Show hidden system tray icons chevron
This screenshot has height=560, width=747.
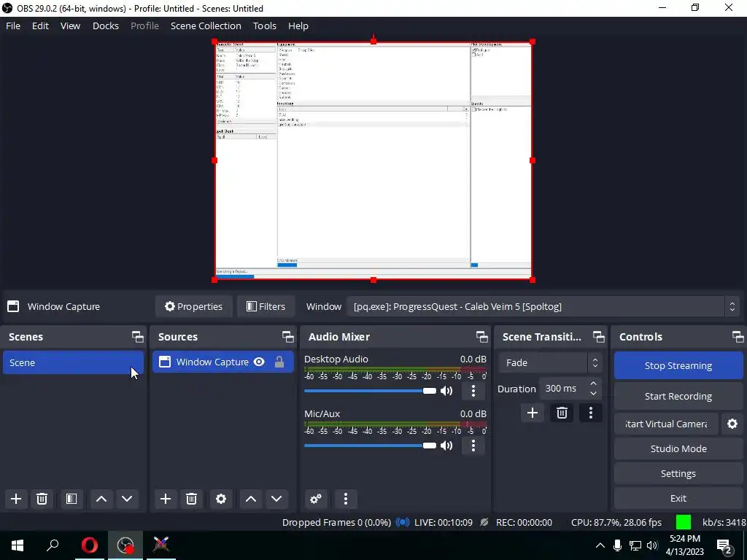(600, 545)
